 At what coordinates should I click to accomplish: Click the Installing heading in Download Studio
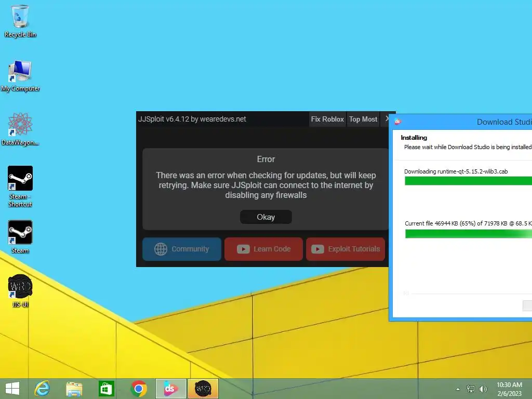pyautogui.click(x=414, y=137)
